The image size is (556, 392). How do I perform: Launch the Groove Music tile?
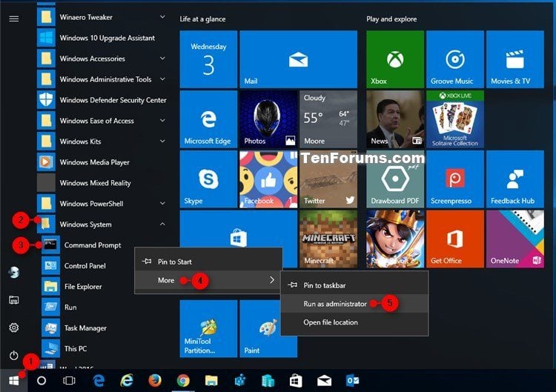455,59
